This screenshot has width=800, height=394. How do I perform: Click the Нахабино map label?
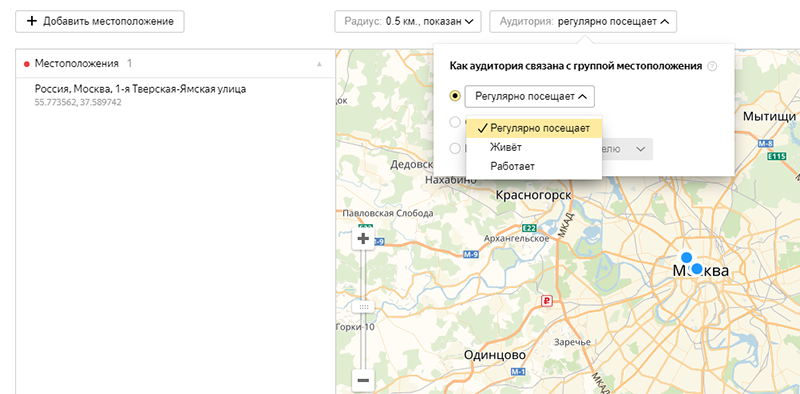pyautogui.click(x=451, y=180)
